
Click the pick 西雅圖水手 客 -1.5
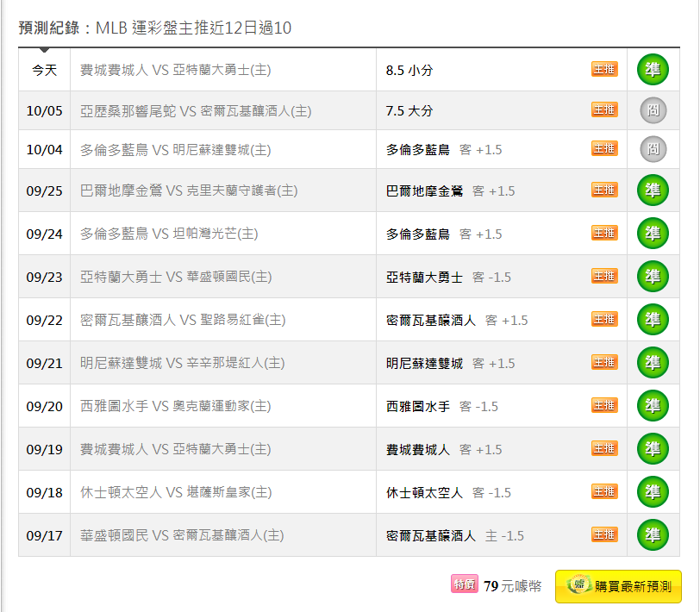(442, 406)
